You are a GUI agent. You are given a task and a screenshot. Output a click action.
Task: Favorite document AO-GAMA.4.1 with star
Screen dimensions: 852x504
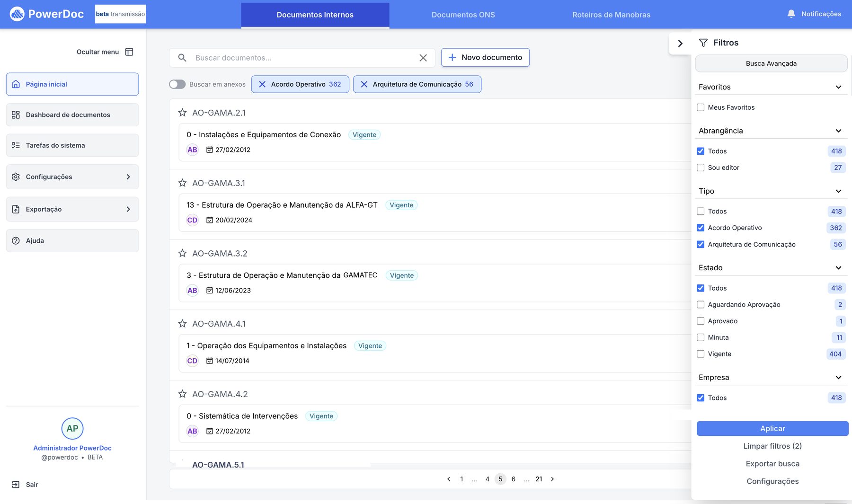pyautogui.click(x=182, y=324)
